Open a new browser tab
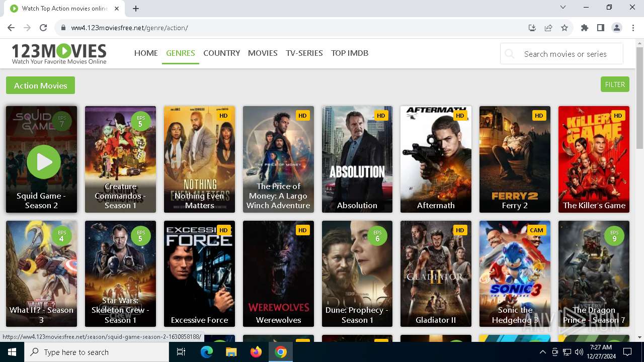The image size is (644, 362). point(136,8)
